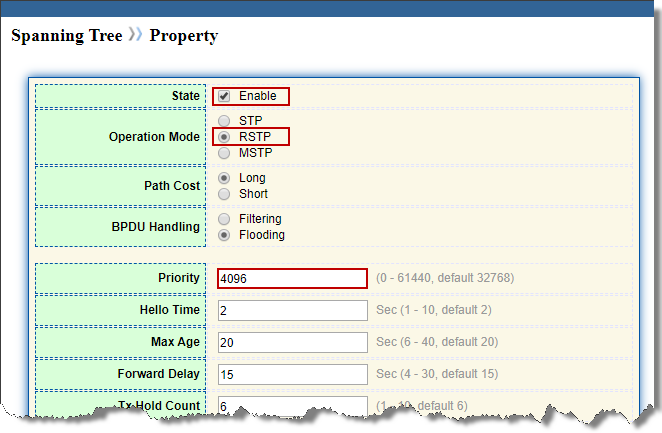
Task: Select Filtering for BPDU Handling
Action: (224, 219)
